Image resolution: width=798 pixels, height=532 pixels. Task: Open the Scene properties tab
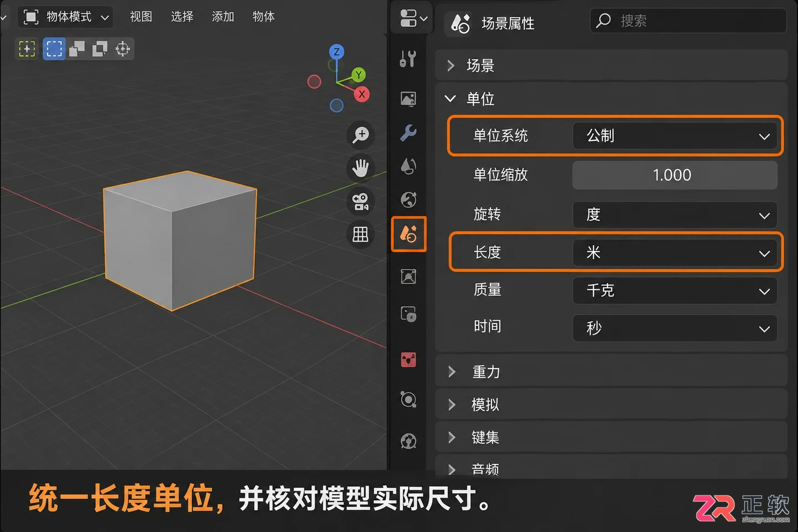click(408, 234)
